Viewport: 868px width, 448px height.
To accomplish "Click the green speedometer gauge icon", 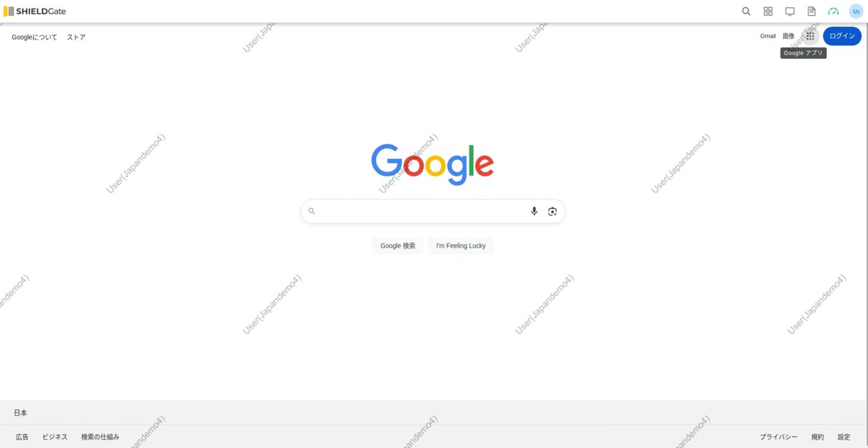I will point(833,12).
